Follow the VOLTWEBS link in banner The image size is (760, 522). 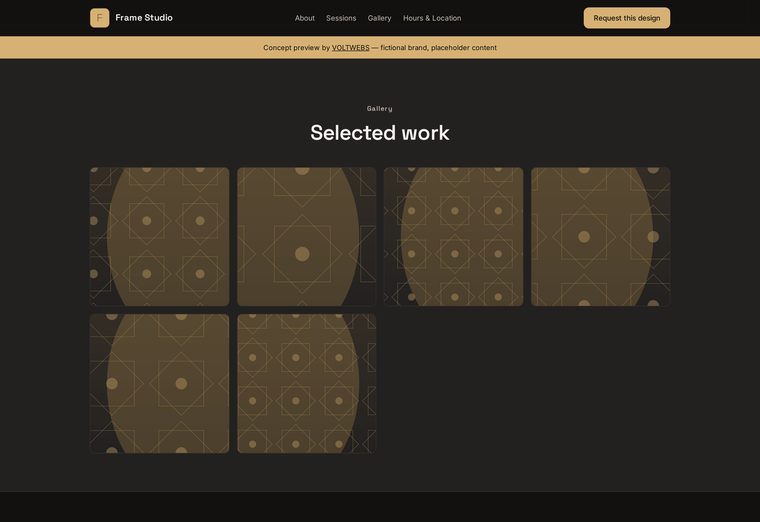pyautogui.click(x=350, y=47)
